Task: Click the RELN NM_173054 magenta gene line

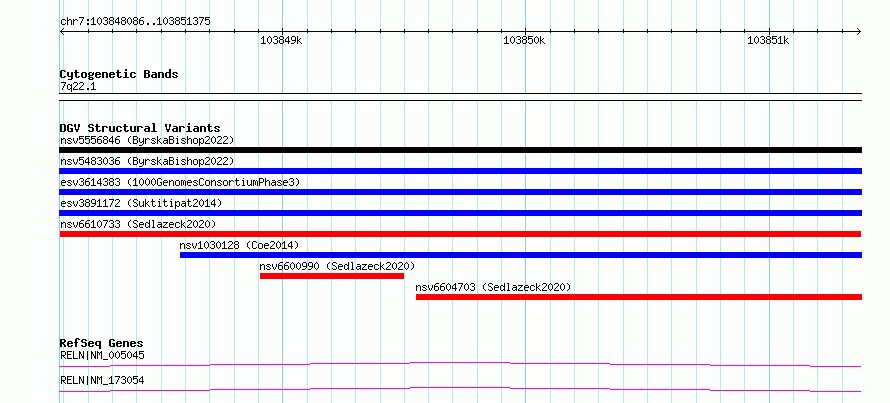Action: point(460,389)
